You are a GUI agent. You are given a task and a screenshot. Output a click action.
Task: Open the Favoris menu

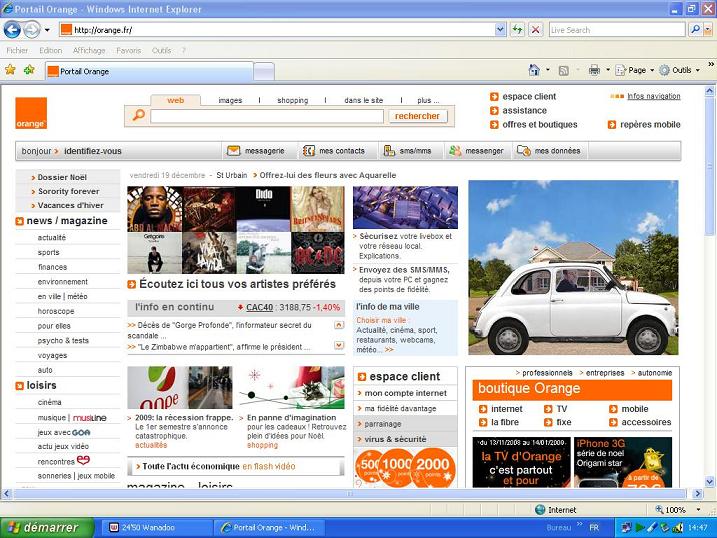[128, 50]
